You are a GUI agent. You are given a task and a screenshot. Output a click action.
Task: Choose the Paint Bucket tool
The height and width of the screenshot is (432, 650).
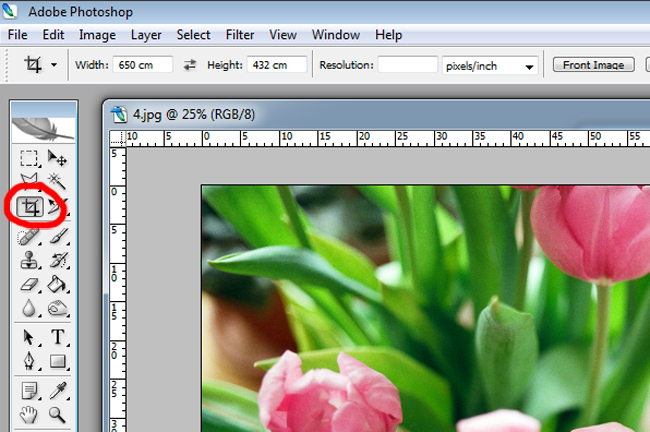(x=58, y=285)
